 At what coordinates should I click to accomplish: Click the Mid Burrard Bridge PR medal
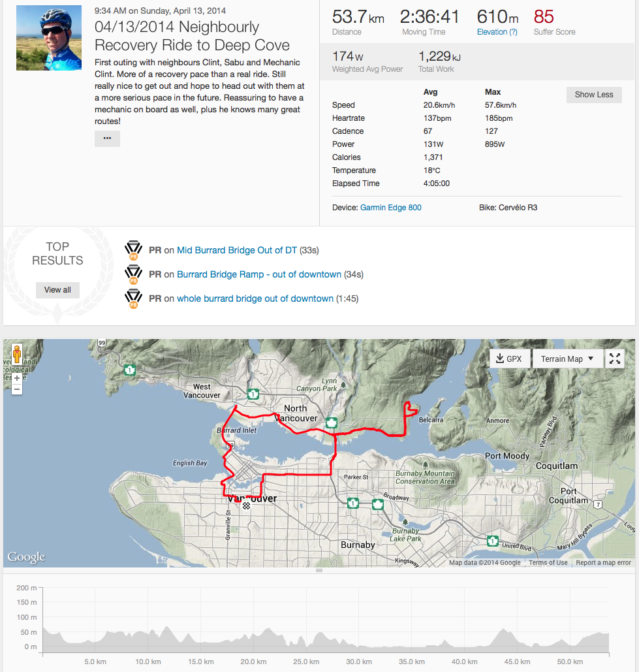[x=133, y=251]
